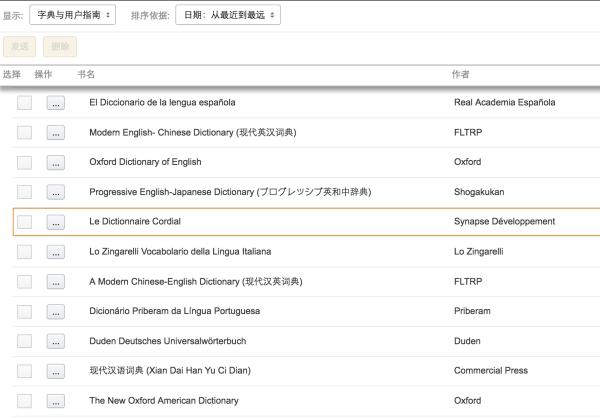
Task: Click author Shogakukan
Action: (x=479, y=192)
